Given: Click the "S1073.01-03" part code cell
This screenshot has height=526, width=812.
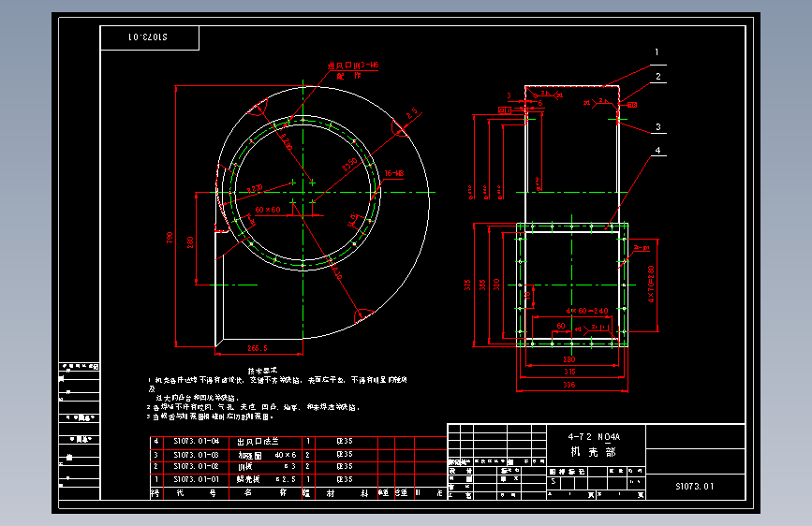Looking at the screenshot, I should pos(197,455).
